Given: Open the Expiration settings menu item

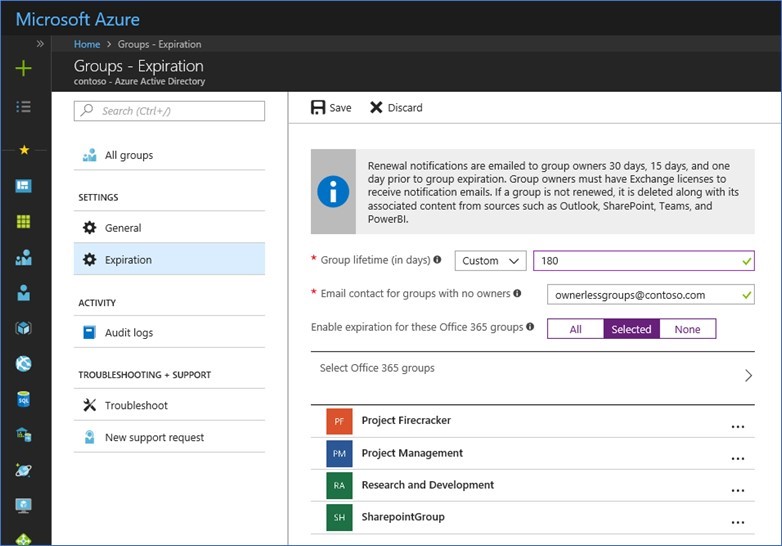Looking at the screenshot, I should click(x=128, y=260).
